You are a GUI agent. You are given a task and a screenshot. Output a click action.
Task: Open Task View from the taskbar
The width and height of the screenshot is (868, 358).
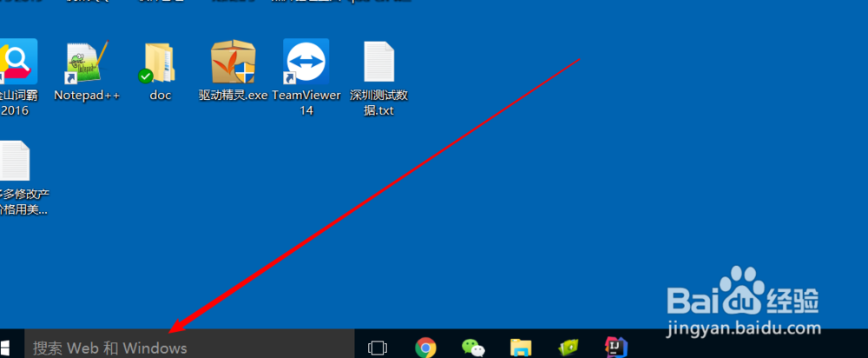(377, 348)
